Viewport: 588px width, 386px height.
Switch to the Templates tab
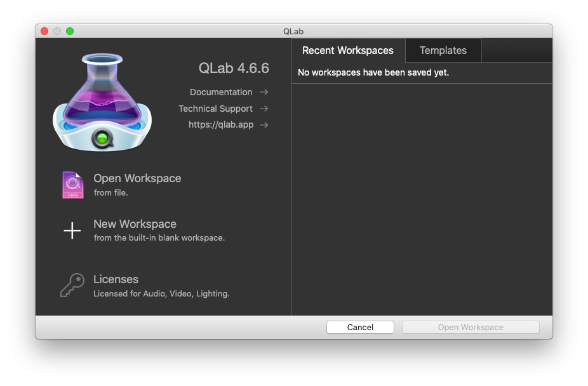pos(443,51)
